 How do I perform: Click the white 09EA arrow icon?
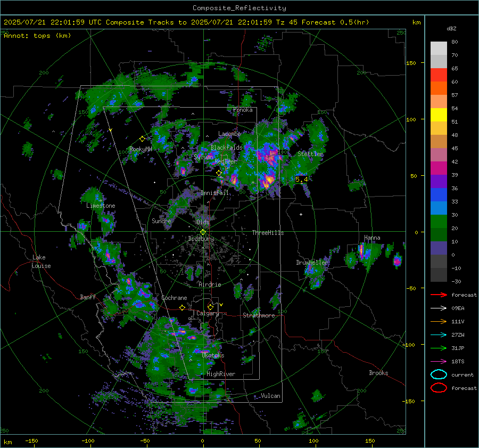point(439,308)
